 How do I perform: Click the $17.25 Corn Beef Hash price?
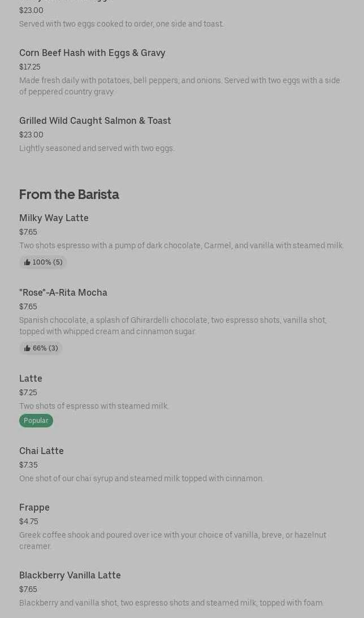30,67
